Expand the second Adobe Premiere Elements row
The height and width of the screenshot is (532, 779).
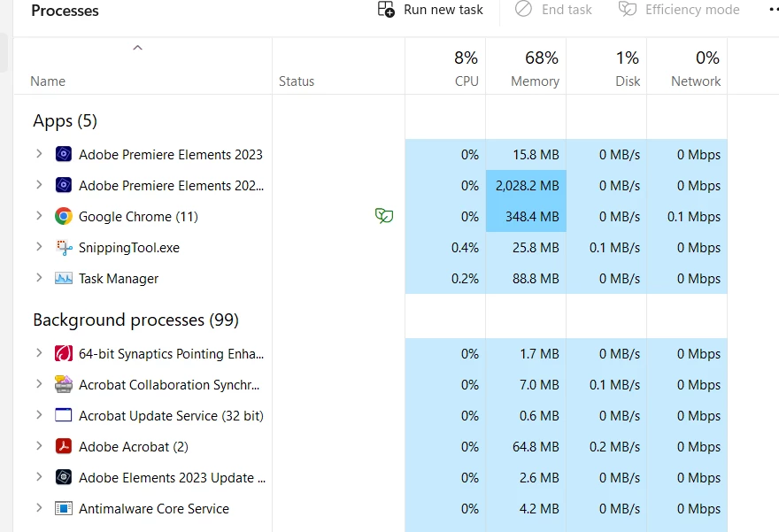pyautogui.click(x=39, y=185)
